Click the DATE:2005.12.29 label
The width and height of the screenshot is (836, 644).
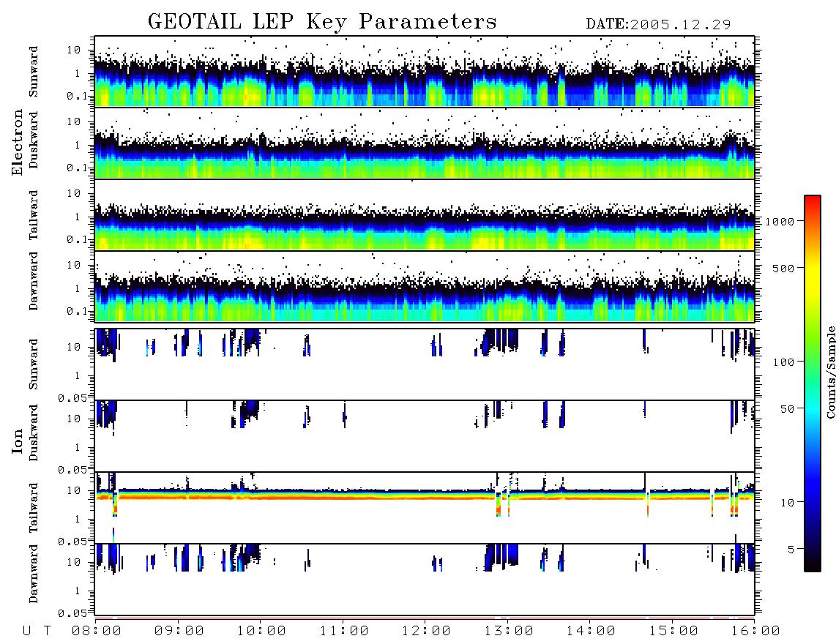(x=658, y=24)
